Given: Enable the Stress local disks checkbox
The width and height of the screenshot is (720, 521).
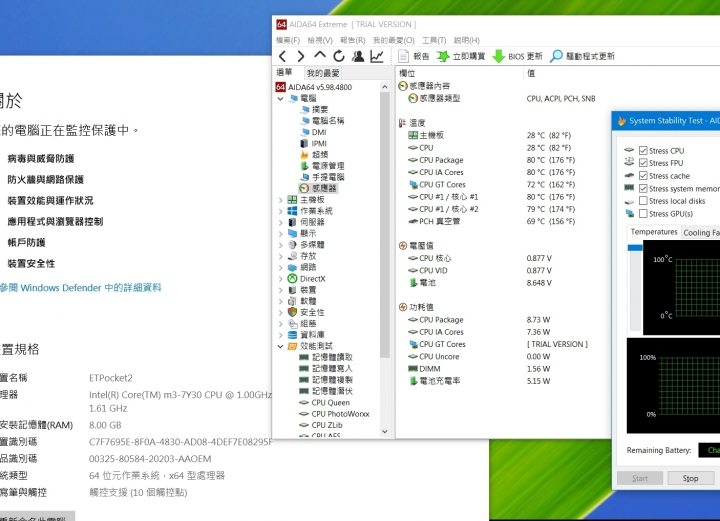Looking at the screenshot, I should coord(643,201).
